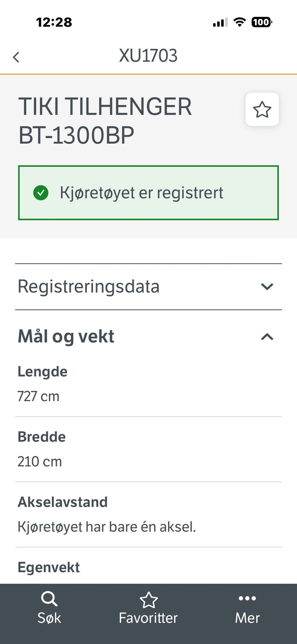
Task: Select the Lengde 727 cm row
Action: pyautogui.click(x=148, y=384)
